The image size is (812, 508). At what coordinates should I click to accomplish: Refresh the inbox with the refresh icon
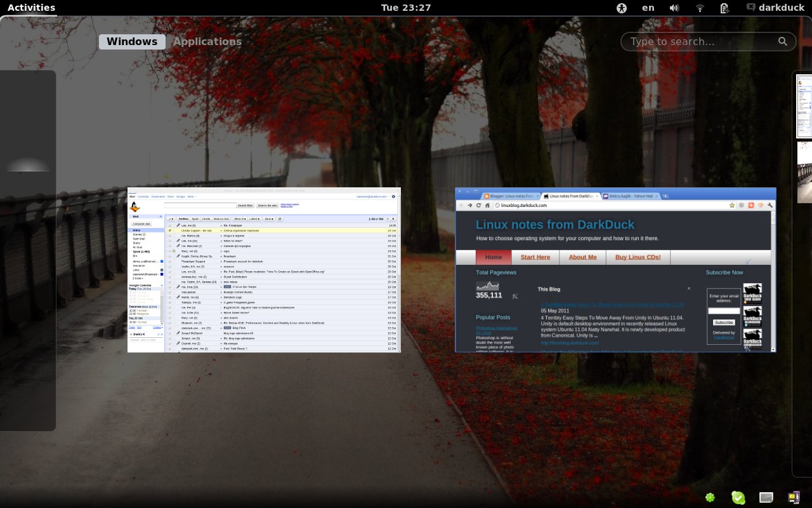pos(280,218)
